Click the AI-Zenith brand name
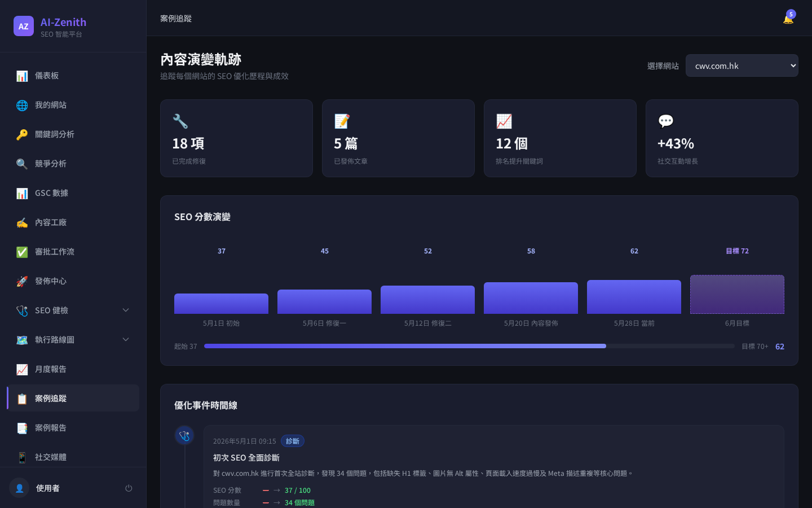 pos(63,22)
